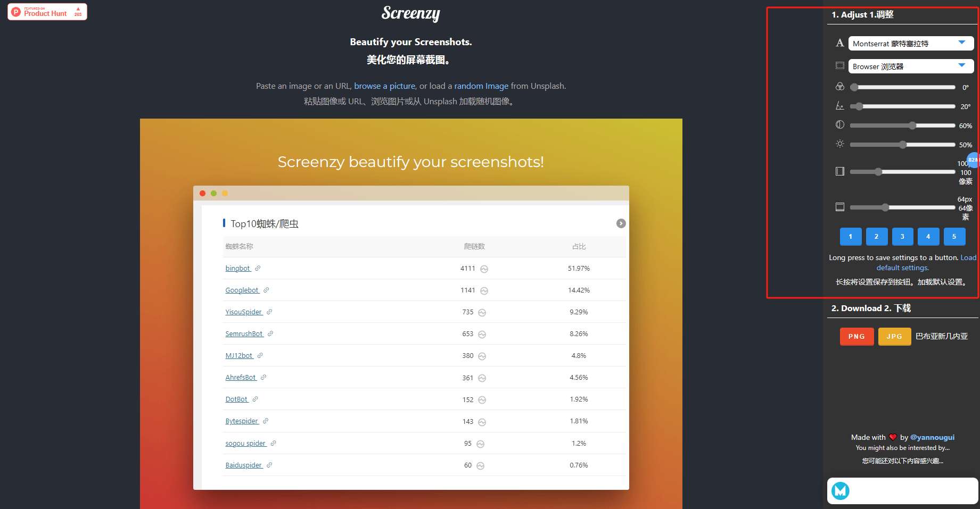Click the frame style icon beside Browser
Viewport: 980px width, 509px height.
(x=840, y=66)
